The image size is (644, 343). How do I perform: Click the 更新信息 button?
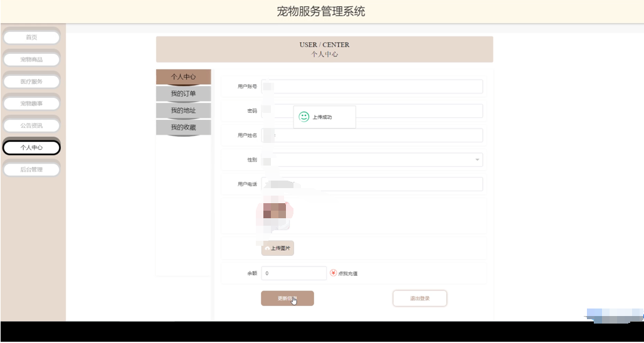287,298
